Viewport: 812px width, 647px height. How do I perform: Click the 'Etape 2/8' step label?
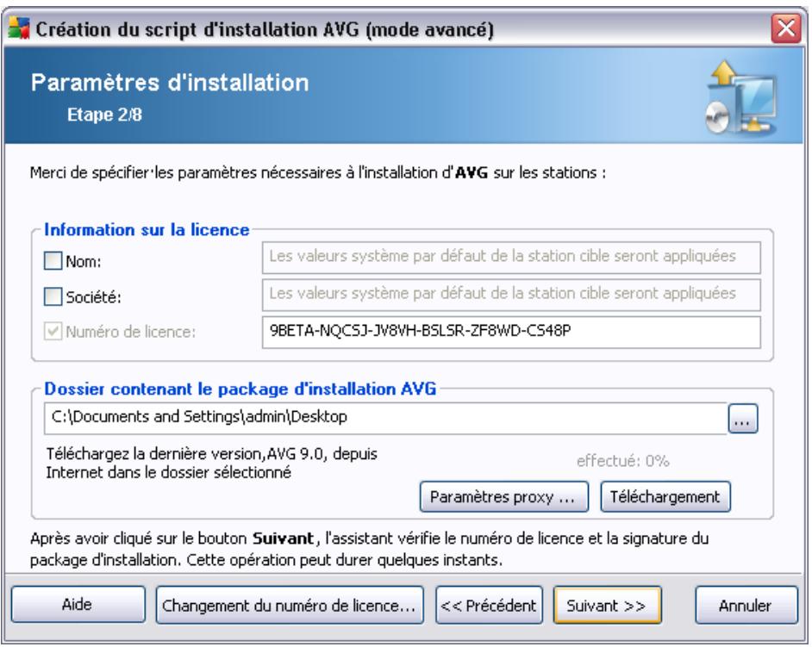104,115
